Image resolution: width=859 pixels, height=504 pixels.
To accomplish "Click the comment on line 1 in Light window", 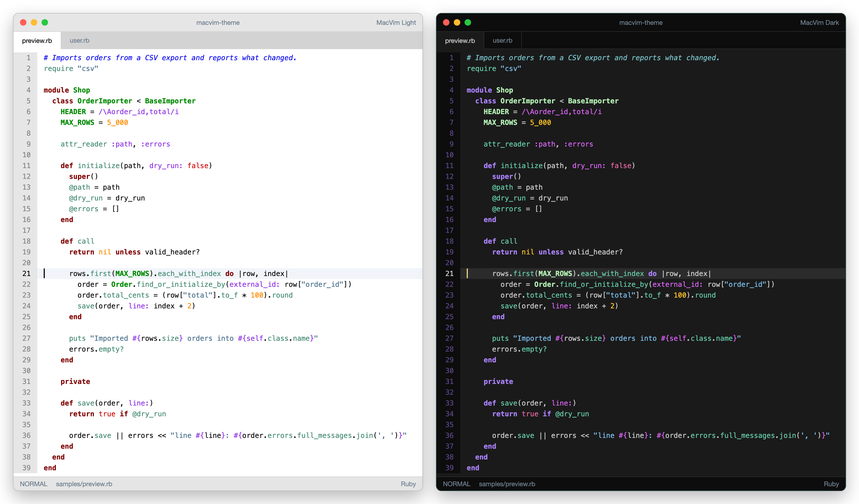I will [170, 58].
